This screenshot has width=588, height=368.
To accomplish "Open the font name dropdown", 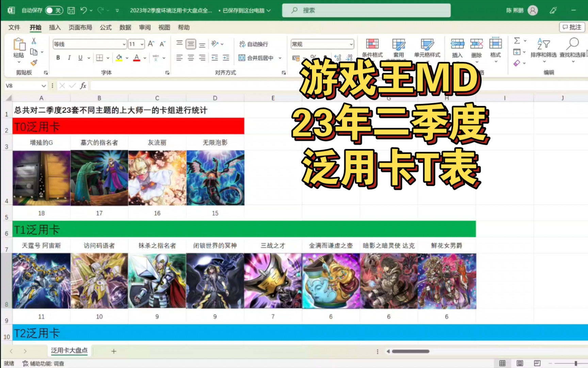I will (x=124, y=44).
